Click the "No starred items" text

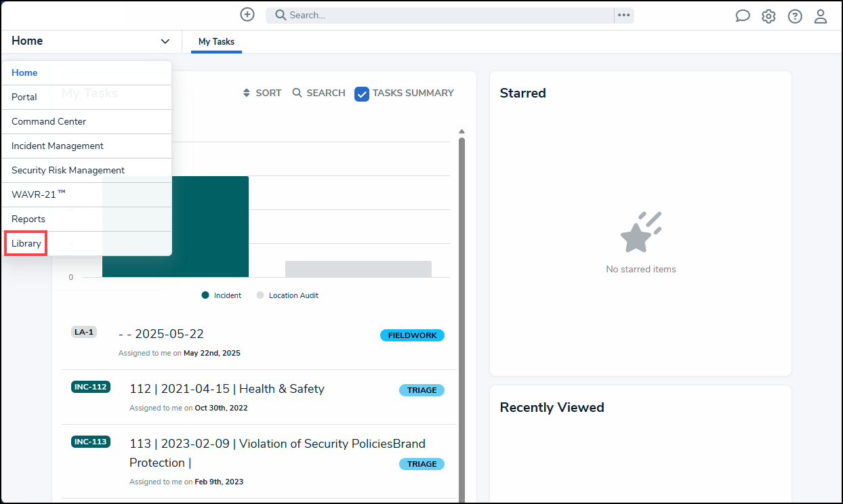click(x=641, y=269)
